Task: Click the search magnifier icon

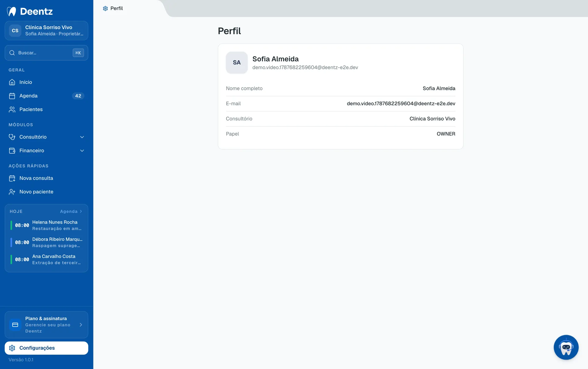Action: (12, 53)
